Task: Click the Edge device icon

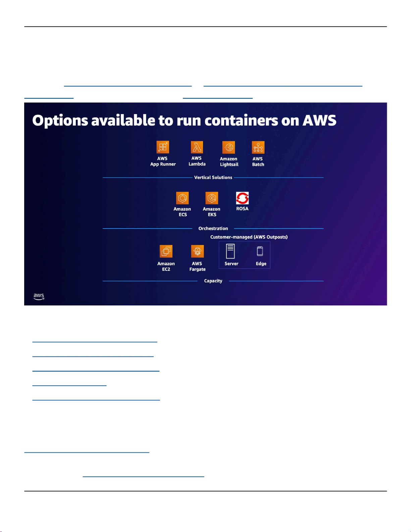Action: point(260,251)
